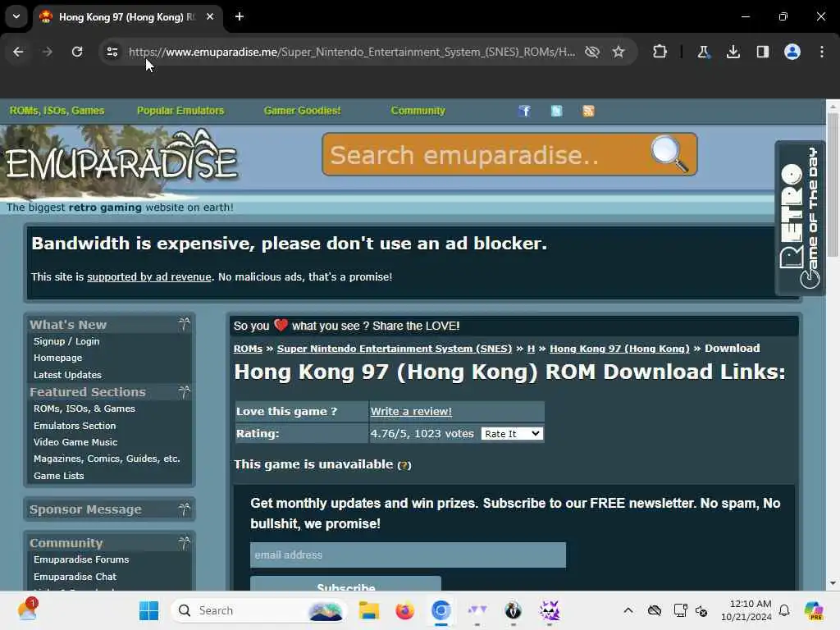The image size is (840, 630).
Task: Collapse the What's New panel
Action: coord(184,324)
